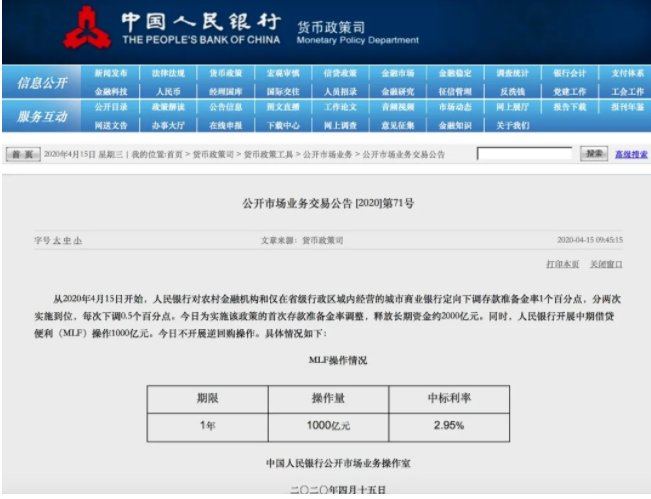Open the 网送文告 menu item
Viewport: 651px width, 499px height.
tap(111, 125)
